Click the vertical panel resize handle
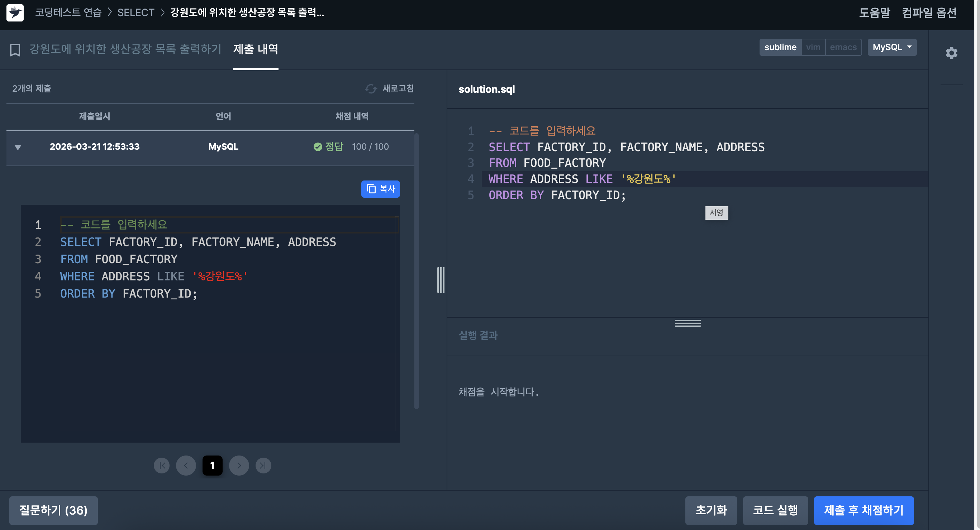 441,280
